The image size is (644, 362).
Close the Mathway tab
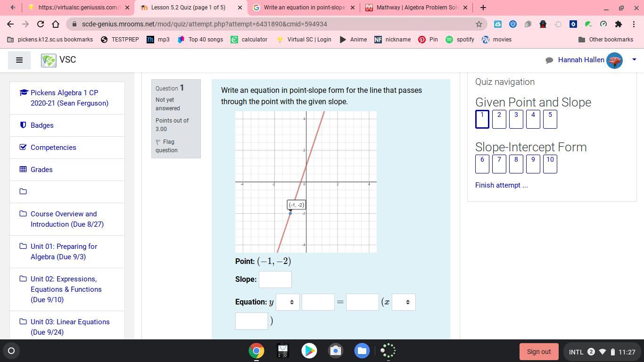pos(465,8)
